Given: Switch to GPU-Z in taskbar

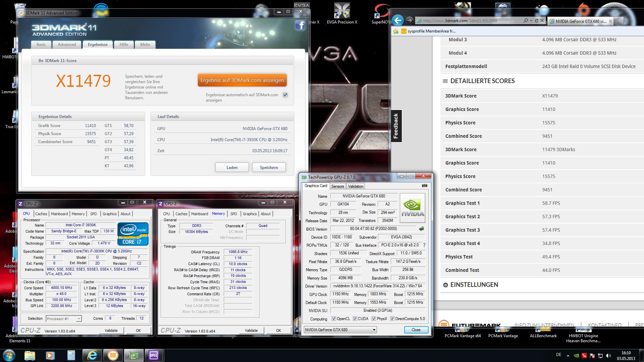Looking at the screenshot, I should coord(133,355).
